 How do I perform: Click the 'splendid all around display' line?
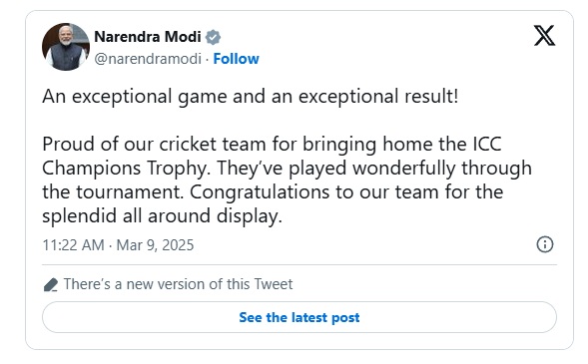[x=162, y=216]
